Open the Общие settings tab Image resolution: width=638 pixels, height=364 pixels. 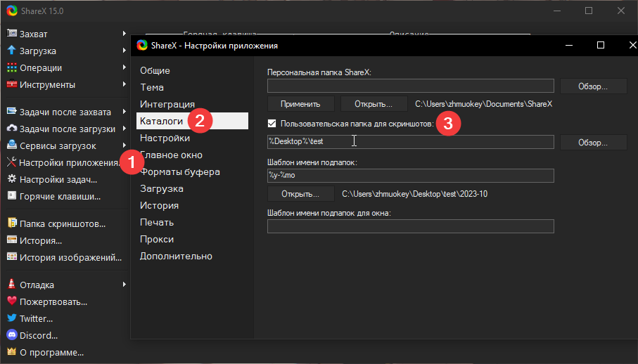click(192, 70)
